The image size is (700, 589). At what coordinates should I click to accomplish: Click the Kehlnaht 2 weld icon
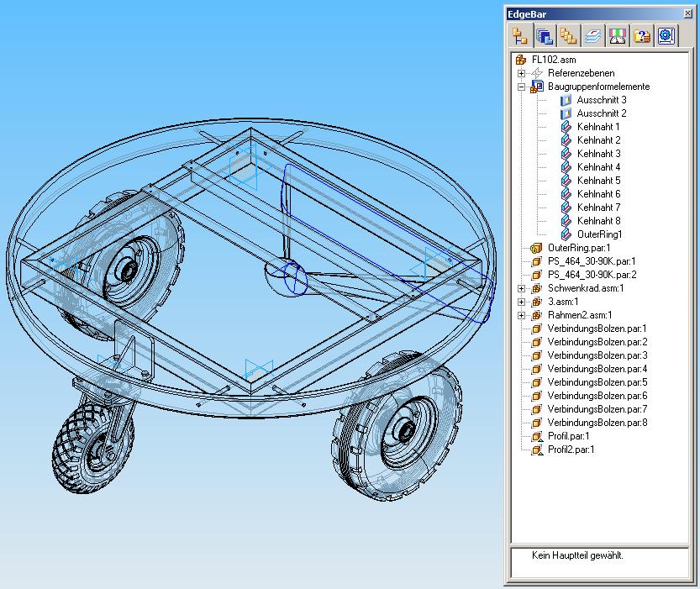(x=566, y=140)
